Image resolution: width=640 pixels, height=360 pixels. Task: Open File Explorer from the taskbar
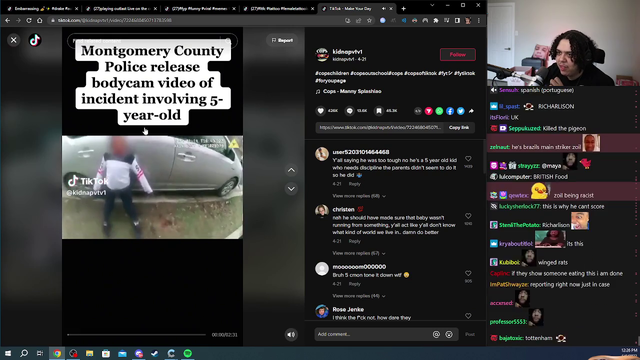point(89,353)
